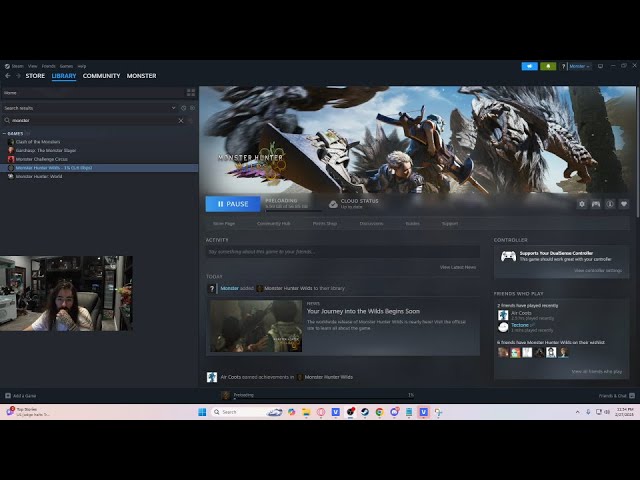Open the STORE tab

click(35, 76)
